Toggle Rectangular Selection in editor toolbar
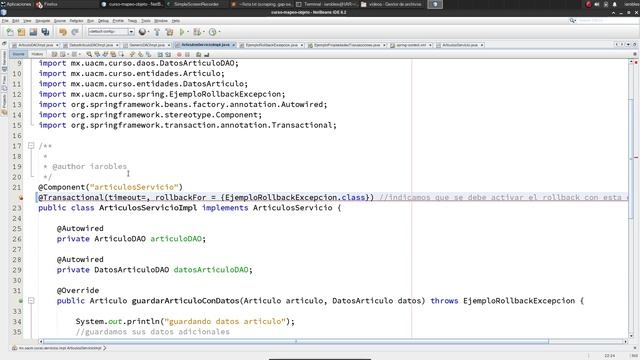 121,54
